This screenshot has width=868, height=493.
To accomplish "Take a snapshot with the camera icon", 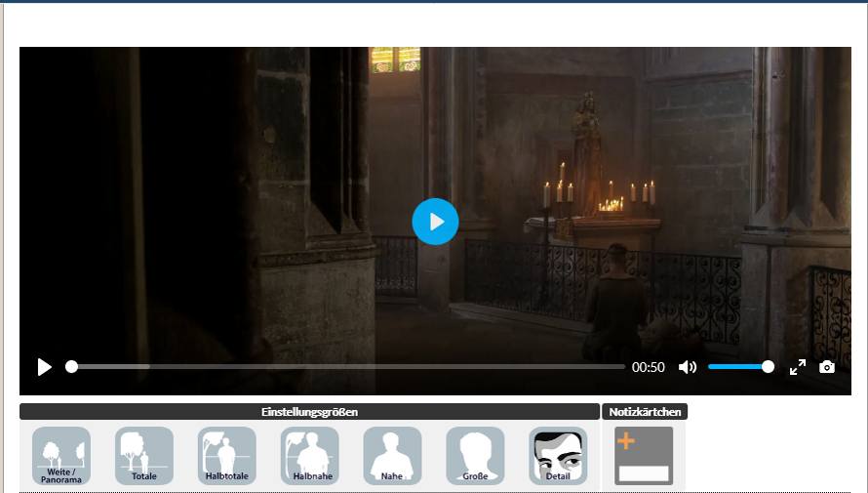I will 826,367.
